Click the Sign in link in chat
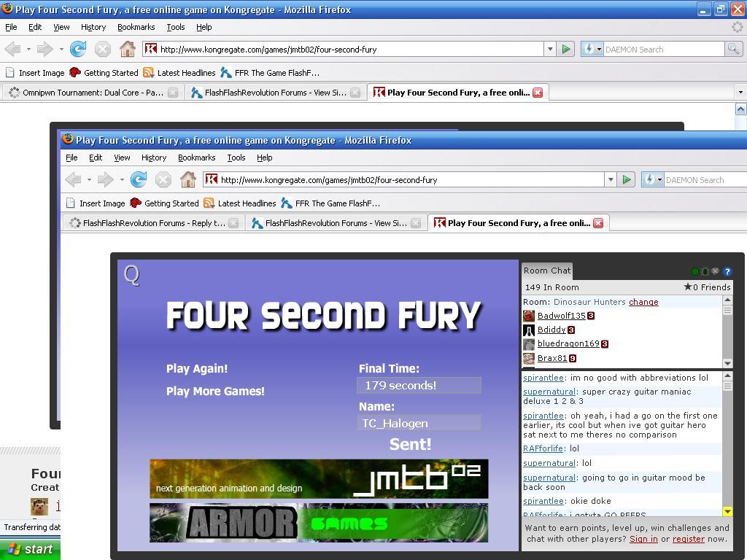The height and width of the screenshot is (560, 747). (643, 539)
